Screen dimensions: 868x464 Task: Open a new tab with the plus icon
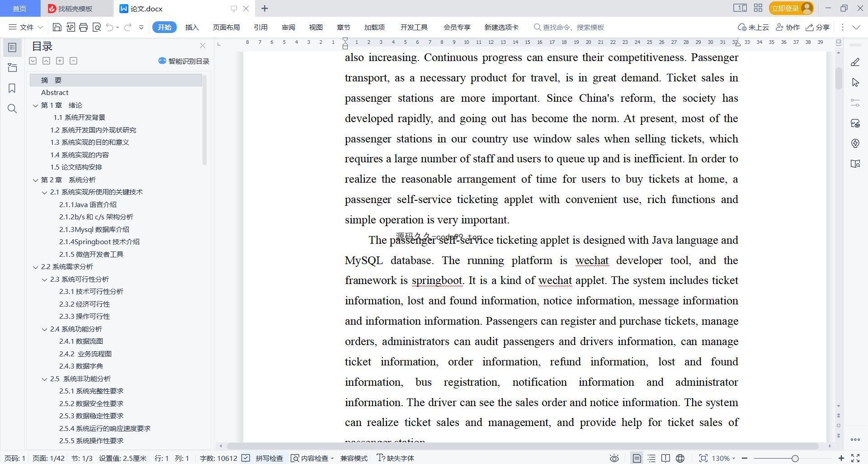click(x=265, y=8)
